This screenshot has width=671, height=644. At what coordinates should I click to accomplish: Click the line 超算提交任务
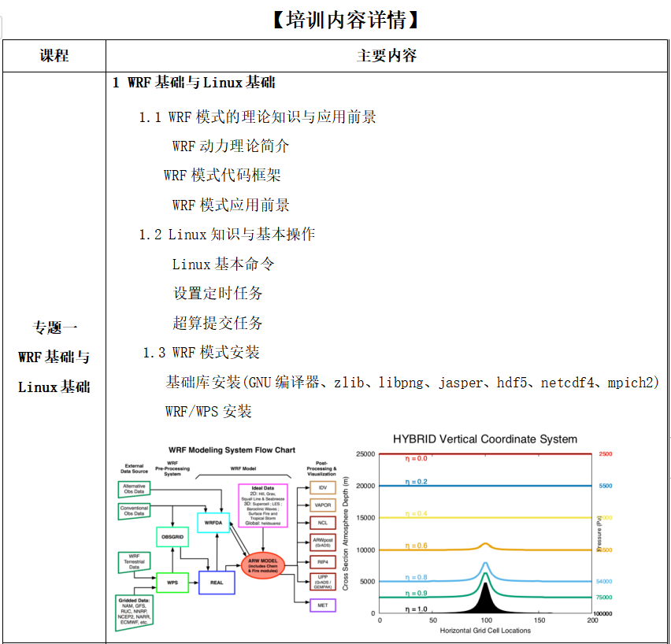[217, 323]
